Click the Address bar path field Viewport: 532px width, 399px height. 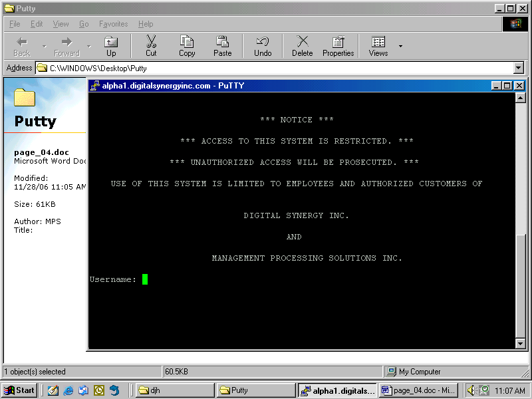275,68
